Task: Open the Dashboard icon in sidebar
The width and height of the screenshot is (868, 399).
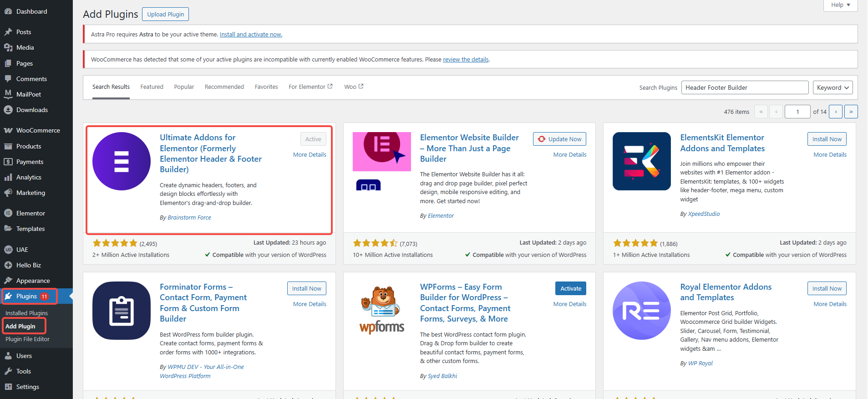Action: (x=8, y=11)
